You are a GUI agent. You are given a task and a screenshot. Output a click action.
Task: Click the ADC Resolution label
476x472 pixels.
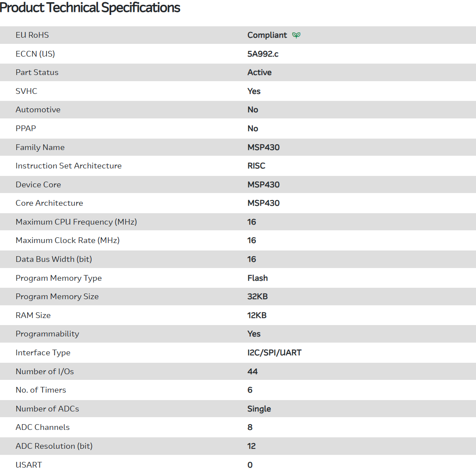[54, 446]
